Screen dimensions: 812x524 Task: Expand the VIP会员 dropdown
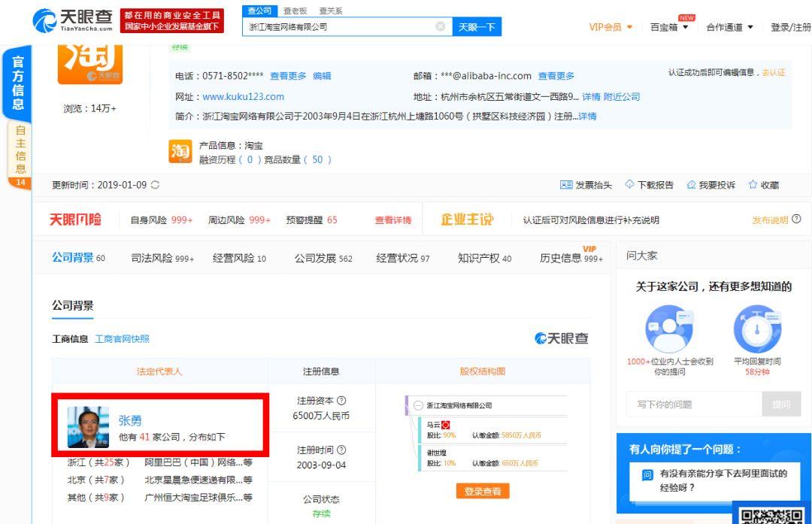tap(611, 27)
